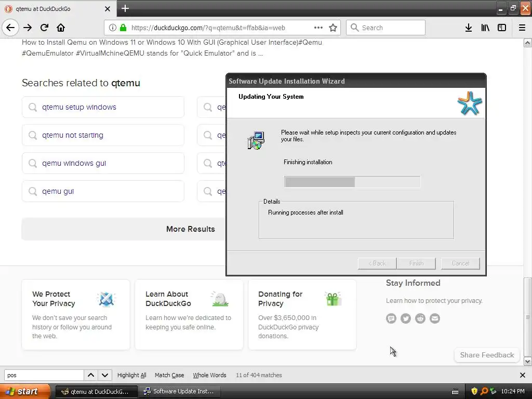Search related 'qtemu not starting'

[x=103, y=135]
